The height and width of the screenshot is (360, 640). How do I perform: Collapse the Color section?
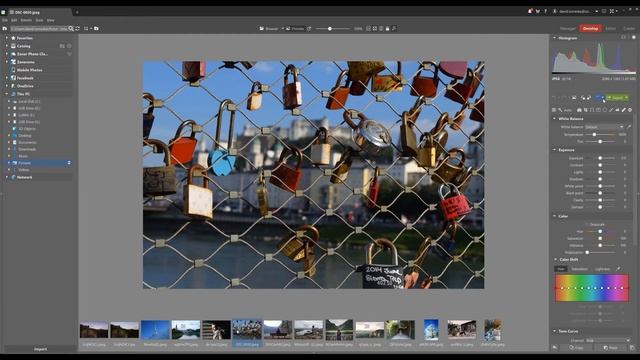[554, 216]
